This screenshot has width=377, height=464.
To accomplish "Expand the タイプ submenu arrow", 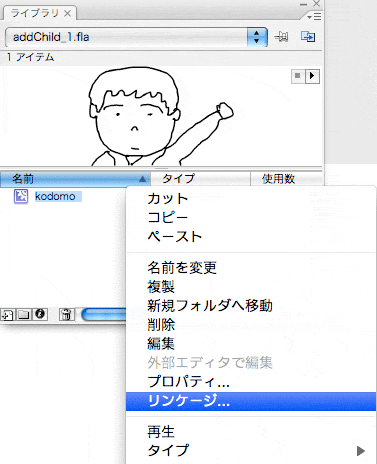I will (361, 451).
